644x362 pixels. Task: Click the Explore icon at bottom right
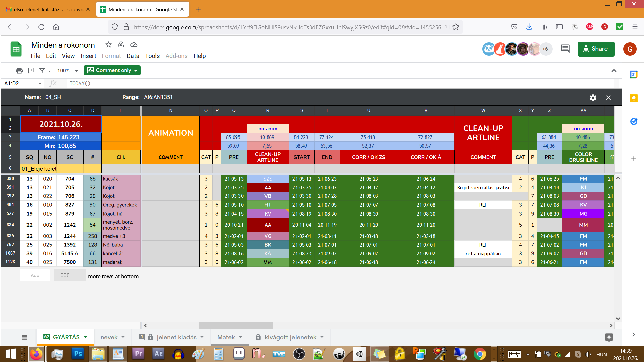609,337
